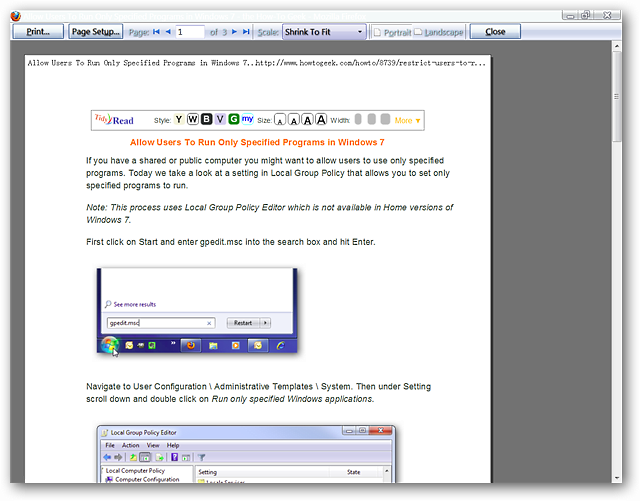Set widest TidyRead width option
The image size is (640, 501).
[385, 119]
